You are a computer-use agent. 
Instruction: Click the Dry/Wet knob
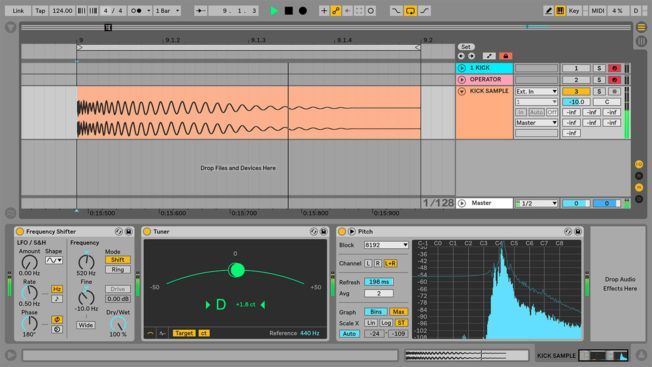(118, 324)
